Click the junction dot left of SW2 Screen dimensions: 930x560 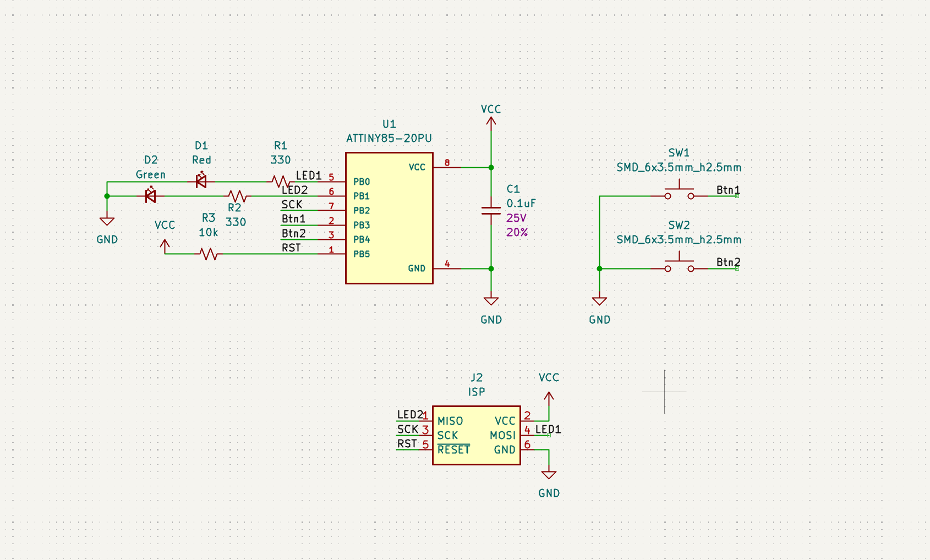coord(599,268)
